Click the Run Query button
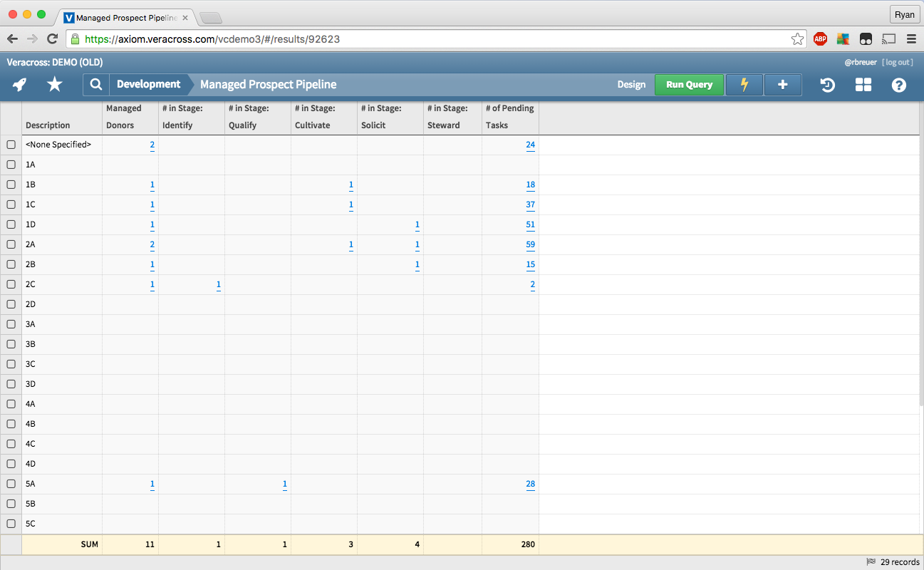This screenshot has width=924, height=570. (x=689, y=85)
